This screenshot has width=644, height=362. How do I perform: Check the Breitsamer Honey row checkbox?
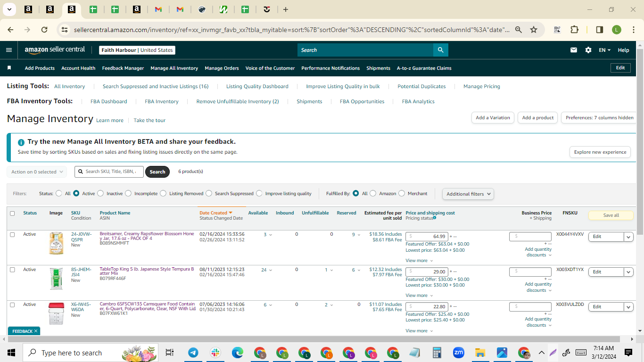[x=12, y=234]
